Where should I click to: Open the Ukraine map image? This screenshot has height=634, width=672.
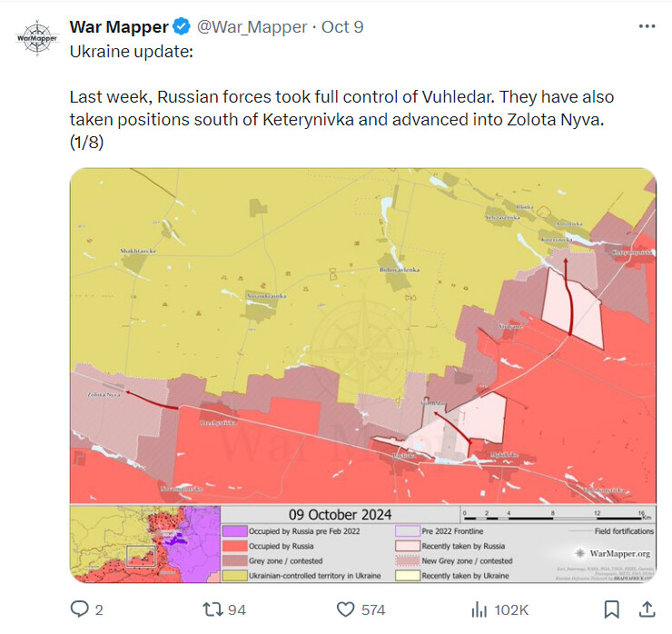tap(363, 375)
